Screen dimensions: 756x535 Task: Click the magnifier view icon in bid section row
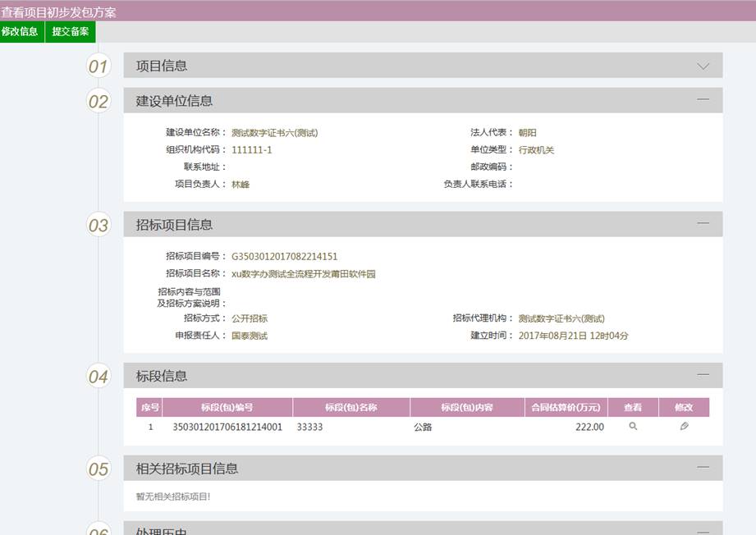[633, 427]
